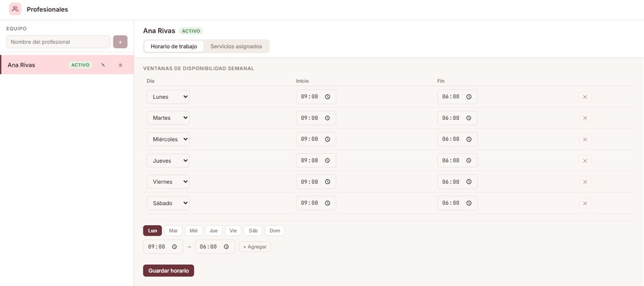Select the Horario de trabajo tab

[x=174, y=46]
